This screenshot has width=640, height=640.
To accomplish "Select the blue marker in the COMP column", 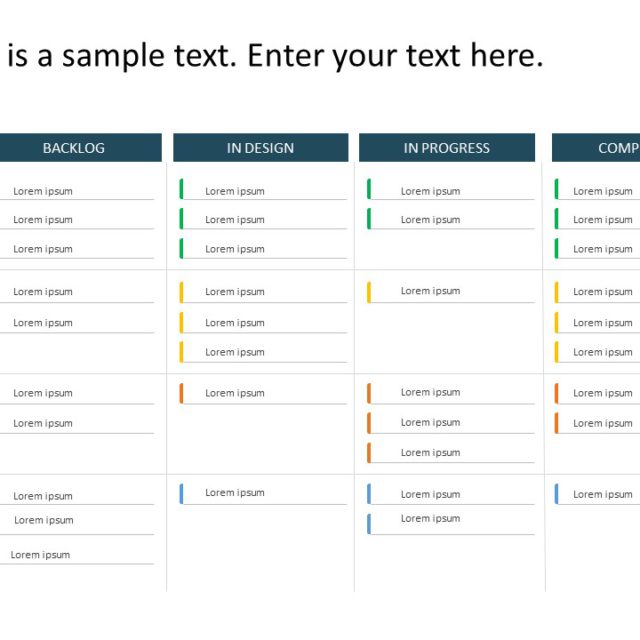I will (557, 494).
